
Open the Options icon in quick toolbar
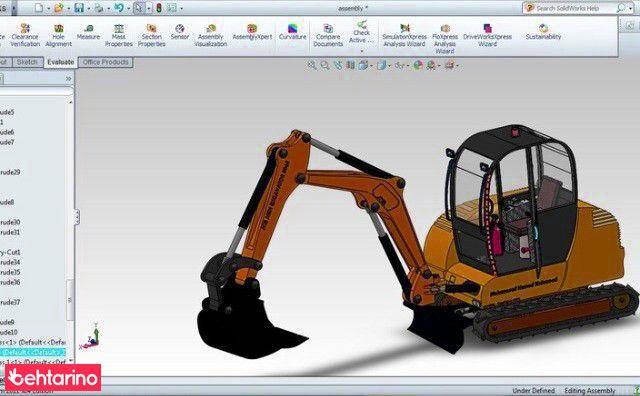point(172,8)
